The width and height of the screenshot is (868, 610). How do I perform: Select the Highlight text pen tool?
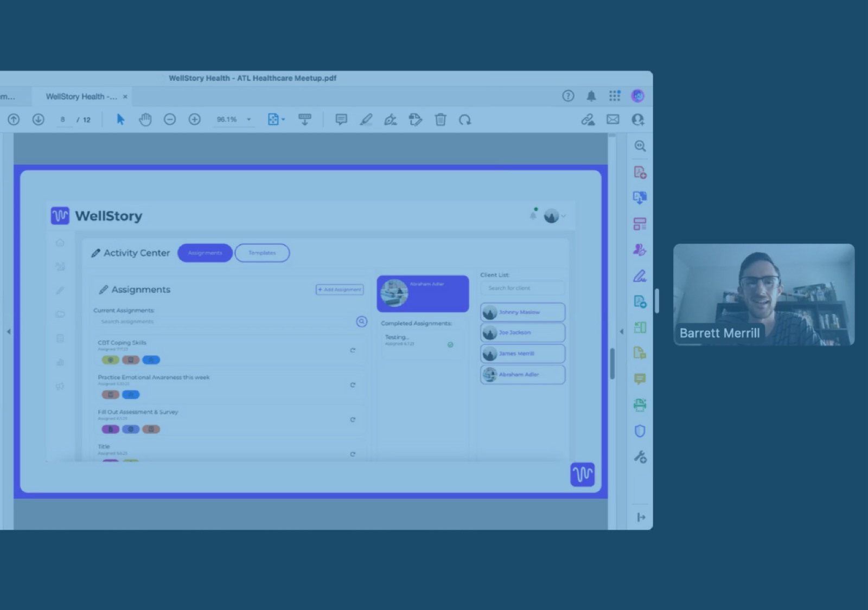point(366,119)
